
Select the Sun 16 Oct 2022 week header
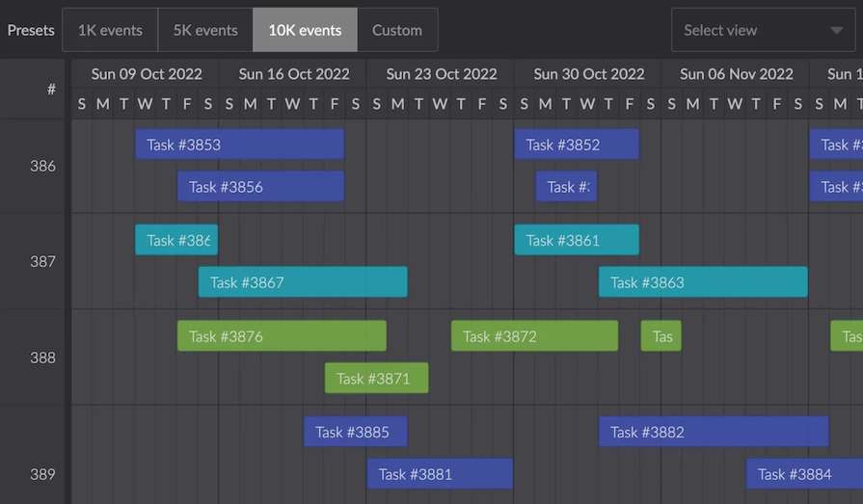click(x=294, y=74)
